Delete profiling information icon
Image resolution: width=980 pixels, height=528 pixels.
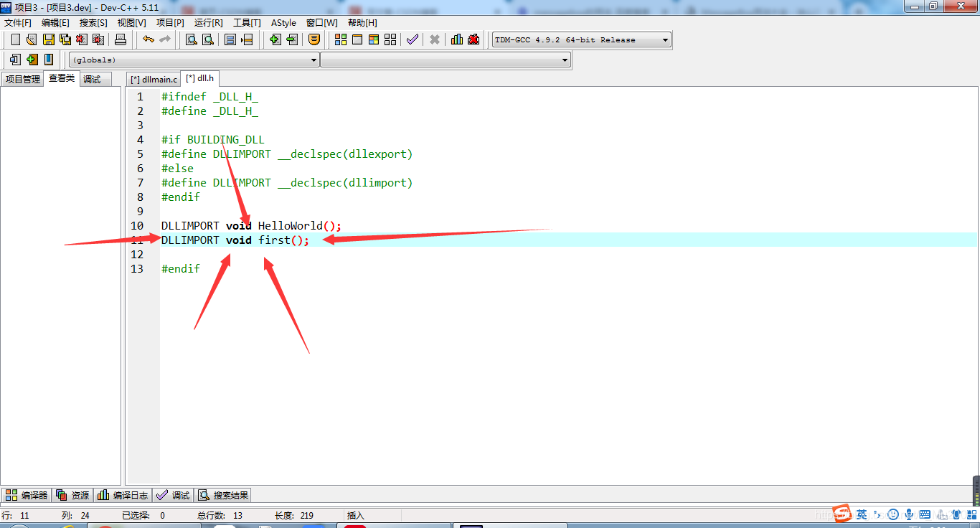point(473,39)
